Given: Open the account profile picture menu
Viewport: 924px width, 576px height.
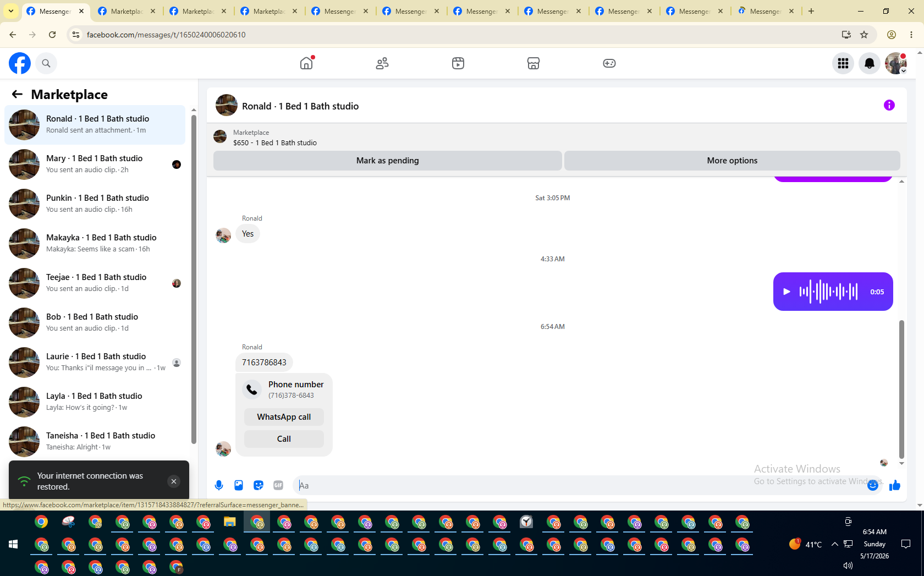Looking at the screenshot, I should [896, 63].
